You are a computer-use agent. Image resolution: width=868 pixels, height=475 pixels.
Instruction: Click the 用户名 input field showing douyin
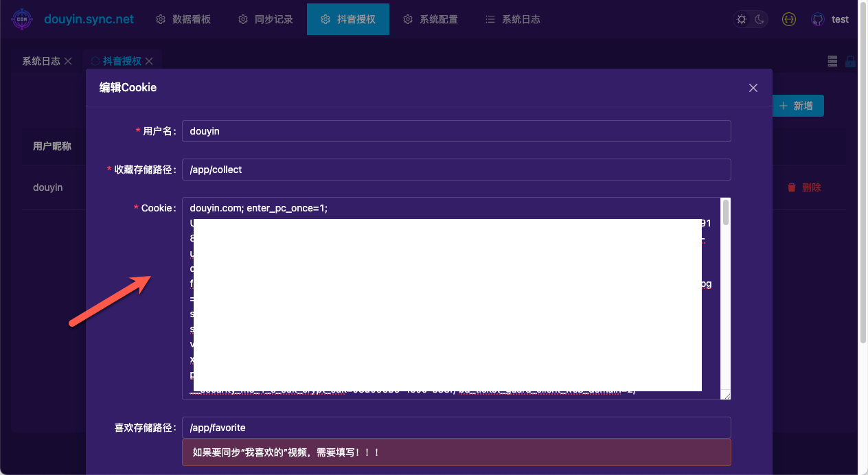(x=456, y=131)
